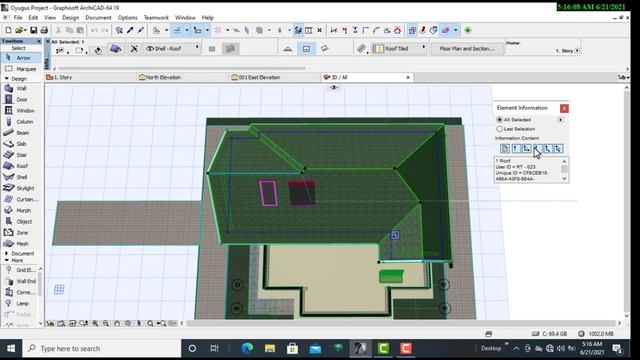Open the Options menu

pos(127,18)
